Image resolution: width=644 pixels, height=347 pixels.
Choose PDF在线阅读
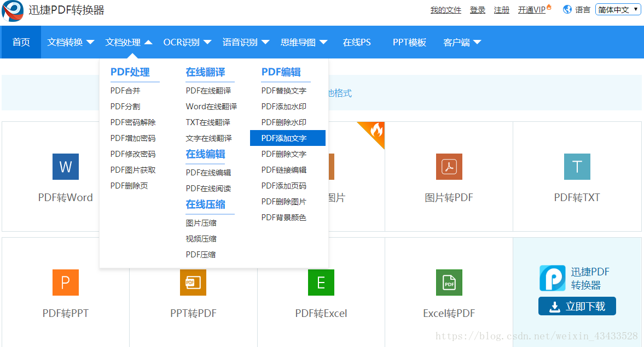click(208, 189)
